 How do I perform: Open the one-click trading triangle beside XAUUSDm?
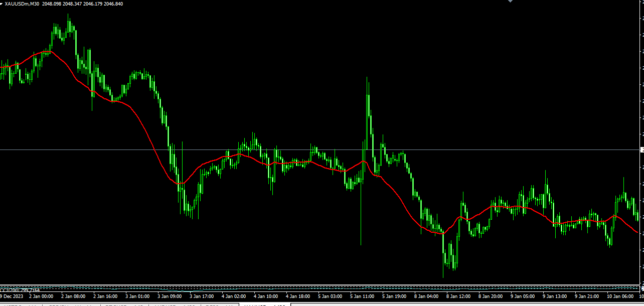tap(2, 4)
